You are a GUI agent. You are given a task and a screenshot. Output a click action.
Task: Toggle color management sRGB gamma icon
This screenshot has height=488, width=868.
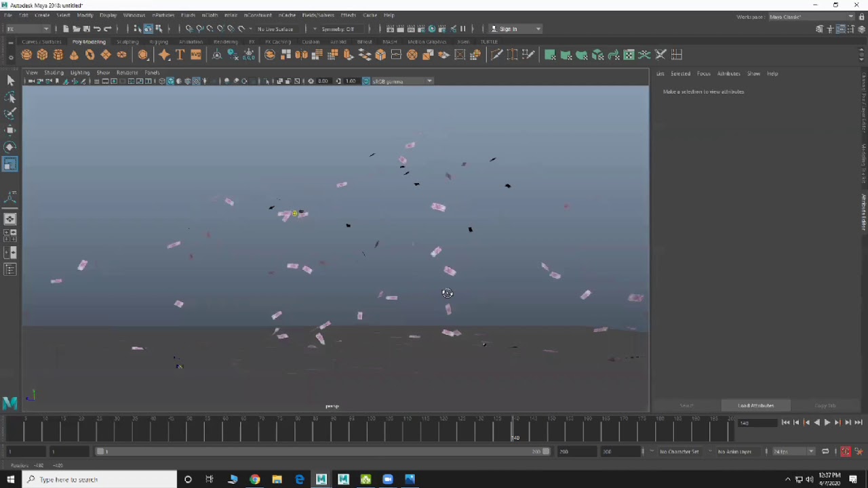366,81
